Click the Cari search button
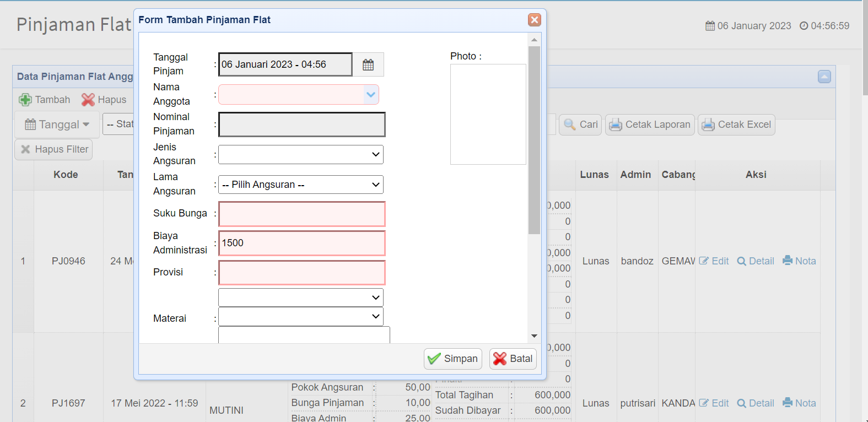 tap(580, 125)
